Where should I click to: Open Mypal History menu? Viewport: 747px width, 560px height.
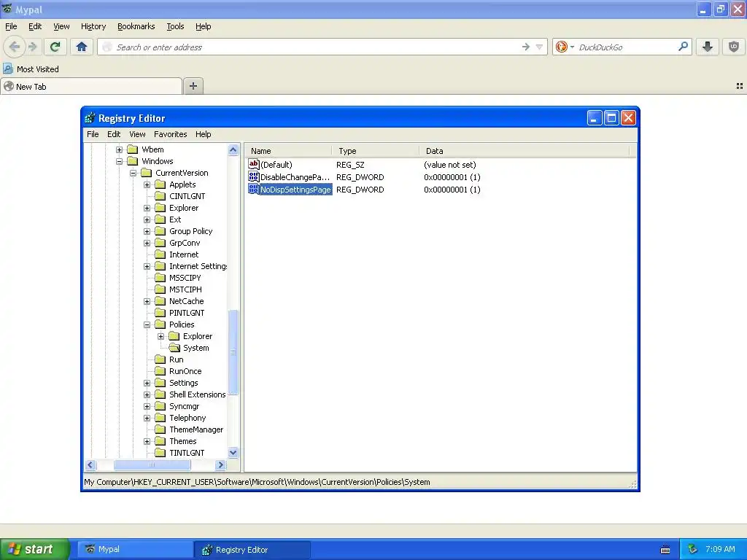[93, 26]
